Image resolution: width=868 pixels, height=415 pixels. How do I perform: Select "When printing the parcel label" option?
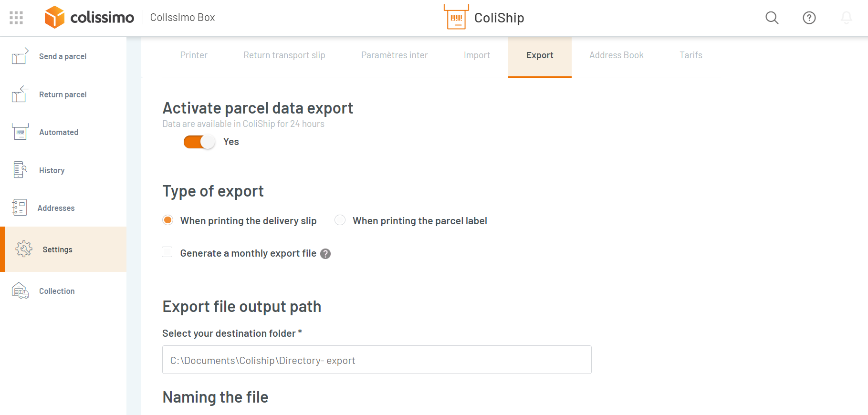(340, 220)
